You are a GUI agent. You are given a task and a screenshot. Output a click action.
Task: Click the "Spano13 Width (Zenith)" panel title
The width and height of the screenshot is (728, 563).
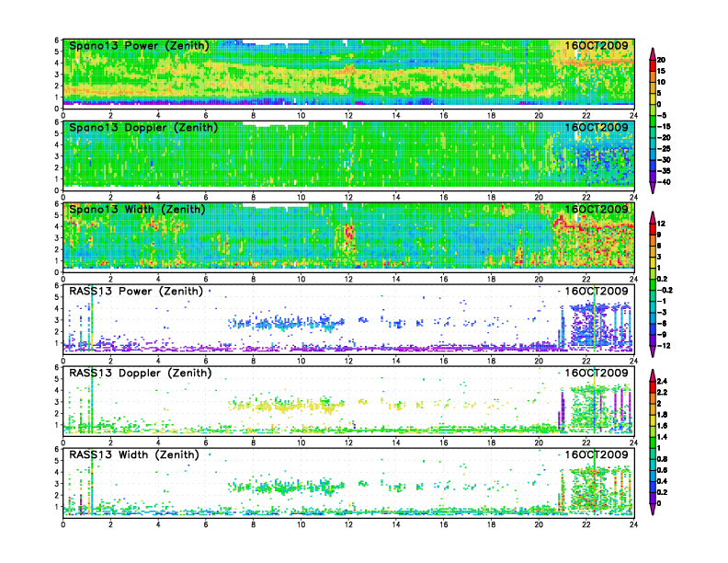137,210
